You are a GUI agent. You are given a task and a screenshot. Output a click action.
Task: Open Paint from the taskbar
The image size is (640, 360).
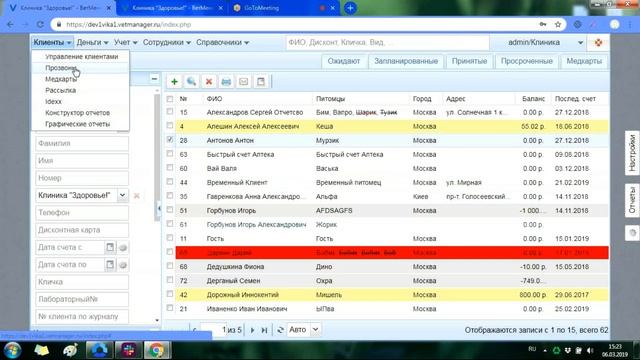click(70, 350)
